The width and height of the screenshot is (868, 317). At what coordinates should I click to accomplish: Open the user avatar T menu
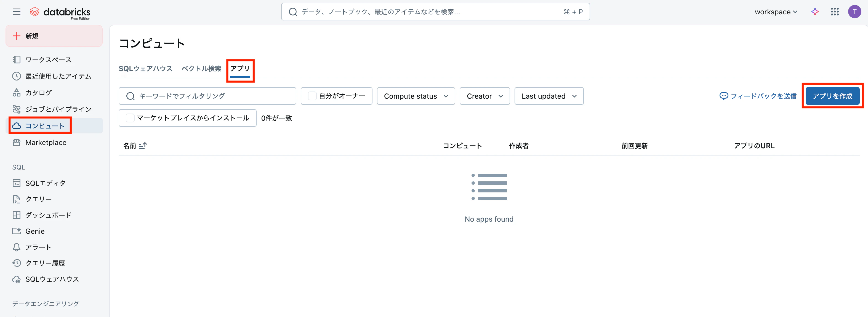854,12
